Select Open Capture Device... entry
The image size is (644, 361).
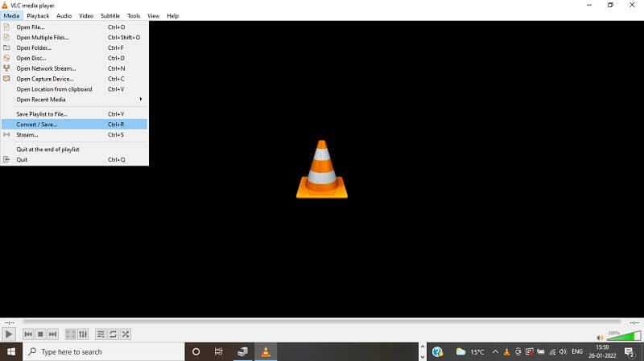tap(74, 79)
